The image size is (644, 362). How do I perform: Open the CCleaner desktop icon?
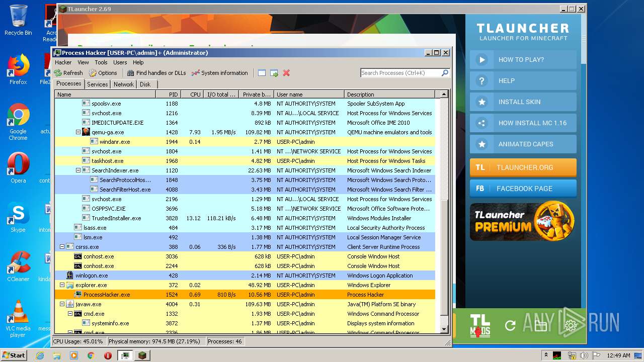click(18, 266)
